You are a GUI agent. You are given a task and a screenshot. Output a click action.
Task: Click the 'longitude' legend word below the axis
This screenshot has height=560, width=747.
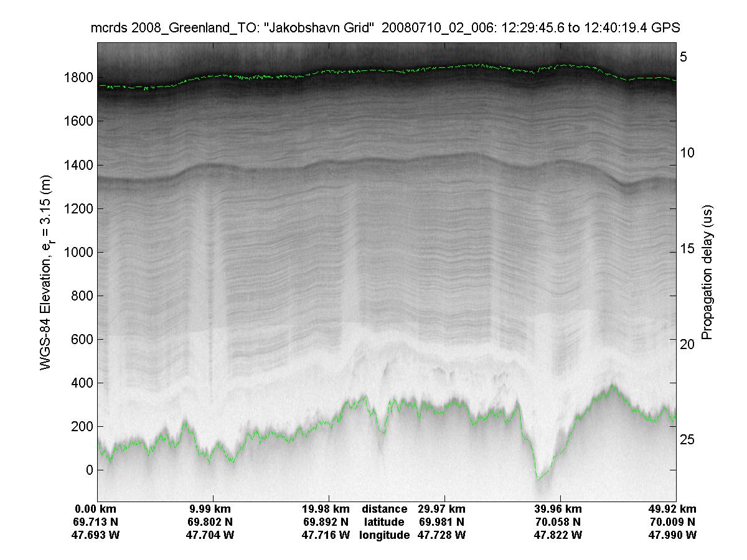384,535
